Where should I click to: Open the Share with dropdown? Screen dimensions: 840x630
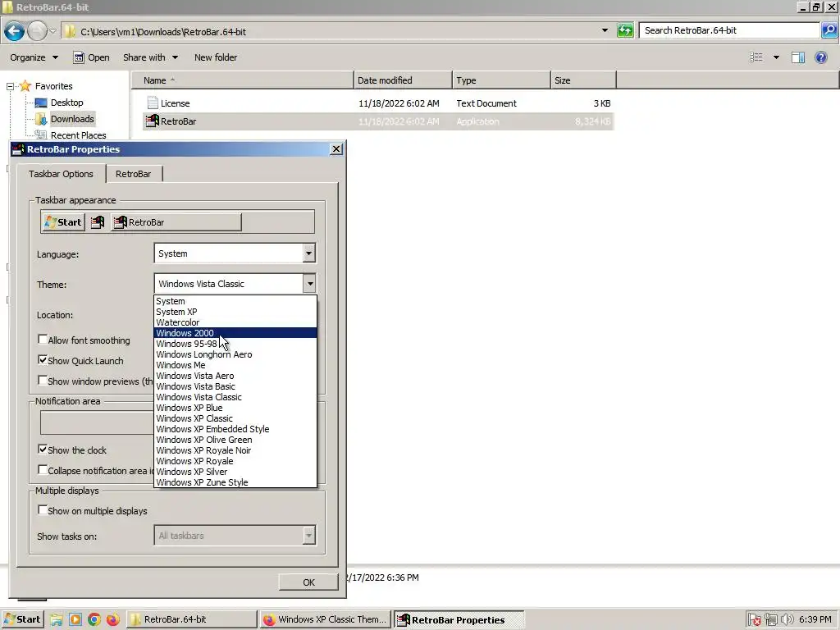(150, 57)
